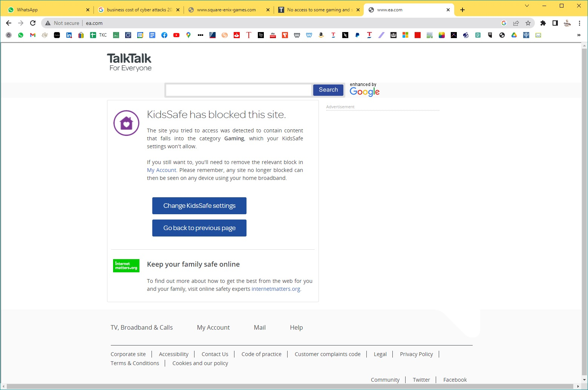This screenshot has height=390, width=588.
Task: Open Google Drive from the bookmarks bar
Action: (514, 35)
